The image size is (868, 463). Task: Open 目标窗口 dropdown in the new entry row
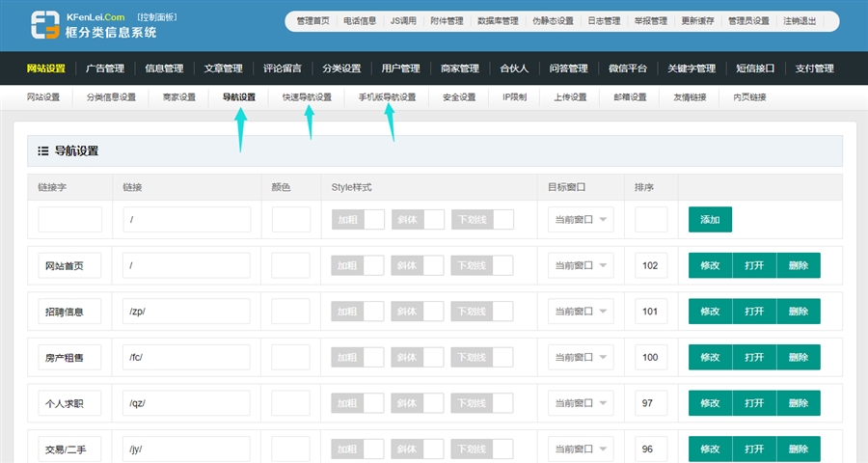pos(581,220)
